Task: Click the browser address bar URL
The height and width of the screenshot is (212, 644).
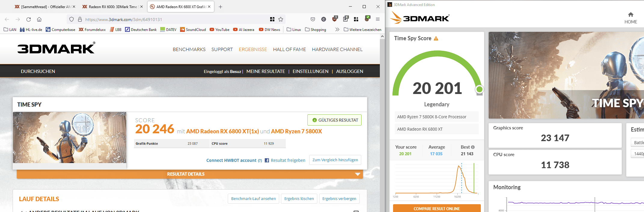Action: (124, 20)
